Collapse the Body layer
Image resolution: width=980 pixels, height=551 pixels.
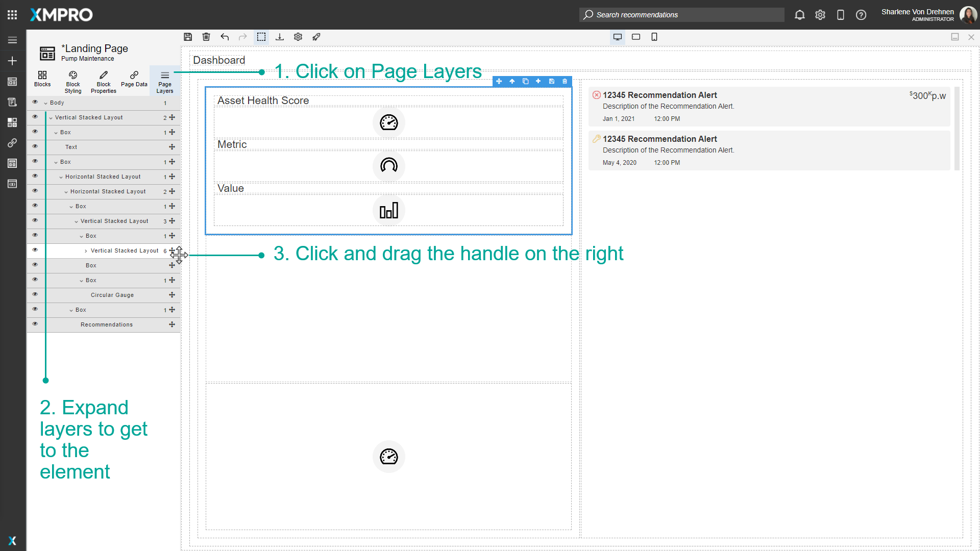click(x=46, y=102)
